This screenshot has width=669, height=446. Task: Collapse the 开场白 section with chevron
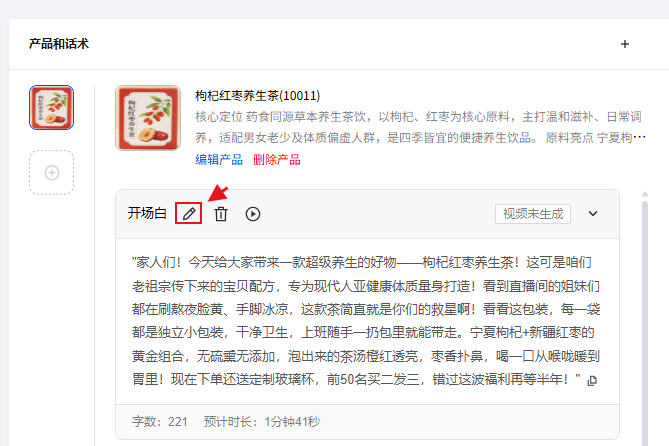(593, 213)
